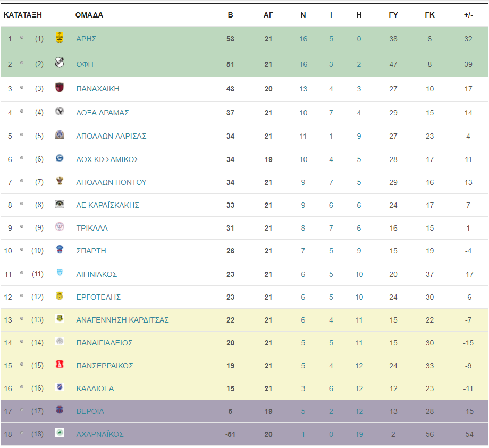Click the ΑΡΗΣ team crest icon

point(59,37)
